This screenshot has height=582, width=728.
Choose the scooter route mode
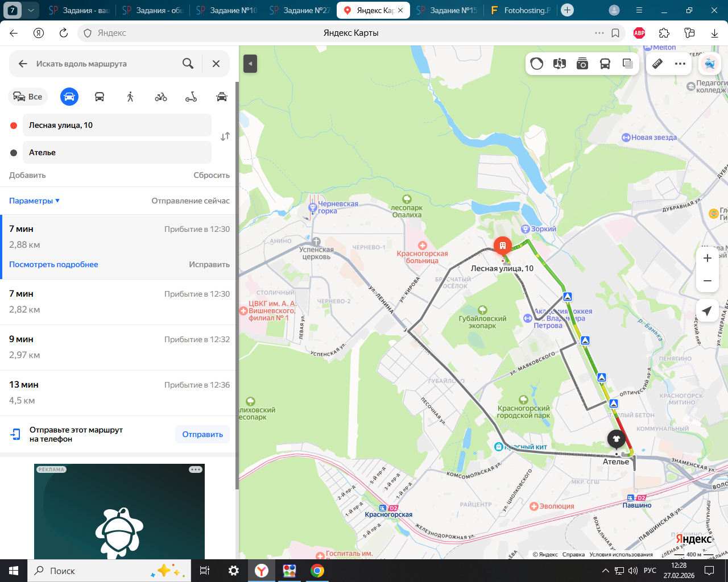191,97
